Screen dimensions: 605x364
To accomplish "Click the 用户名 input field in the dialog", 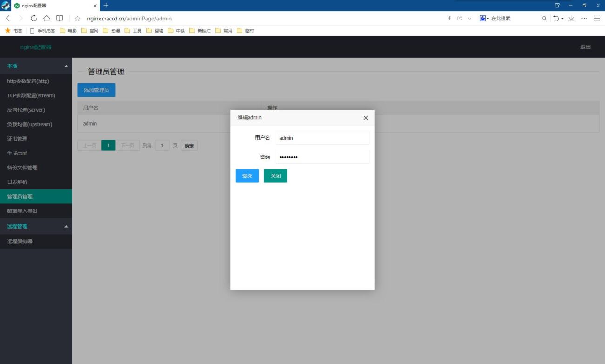I will 322,137.
